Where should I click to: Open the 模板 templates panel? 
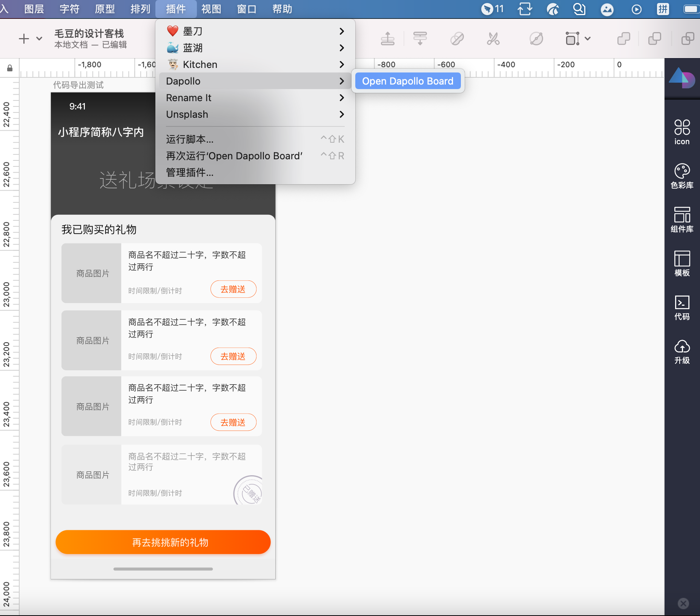click(682, 263)
